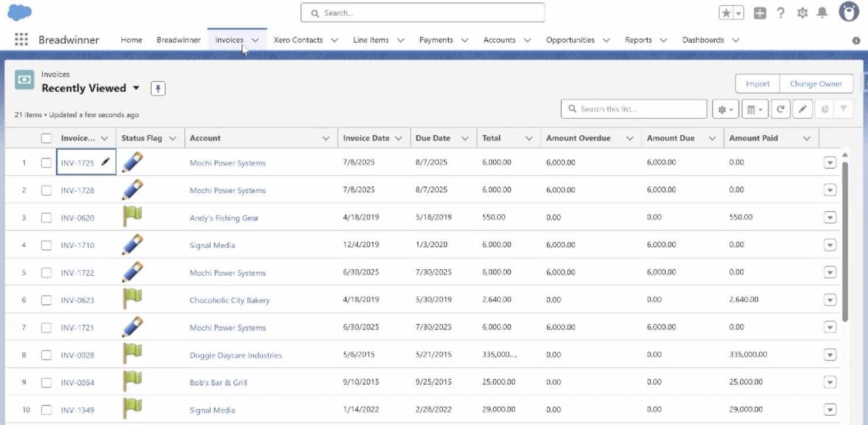Image resolution: width=868 pixels, height=425 pixels.
Task: Click the pencil edit icon next to INV-1725
Action: 105,162
